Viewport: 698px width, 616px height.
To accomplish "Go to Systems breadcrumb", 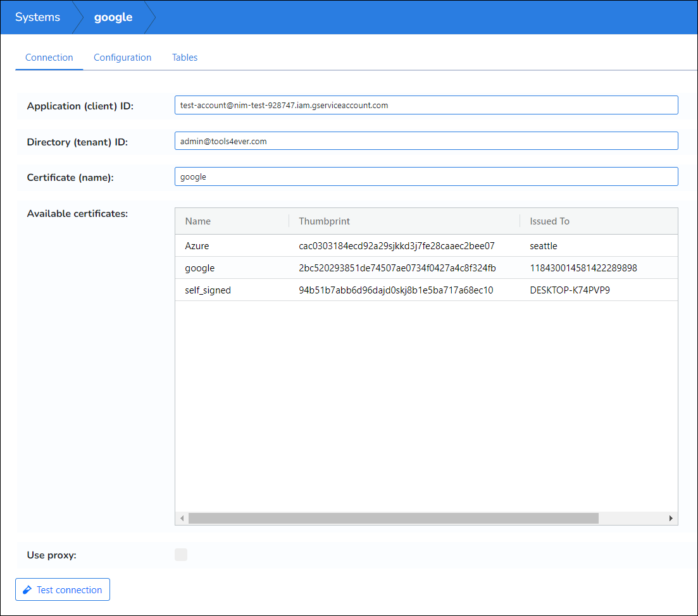I will 38,17.
